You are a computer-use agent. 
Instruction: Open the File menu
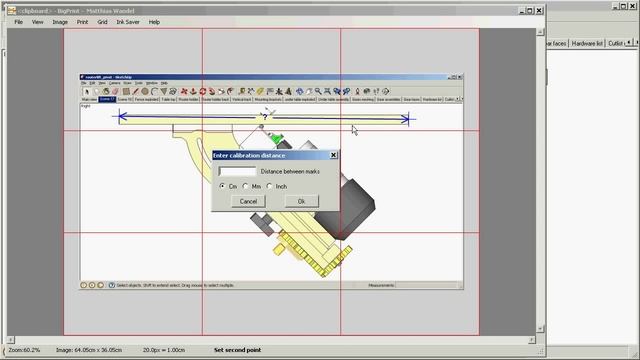18,22
